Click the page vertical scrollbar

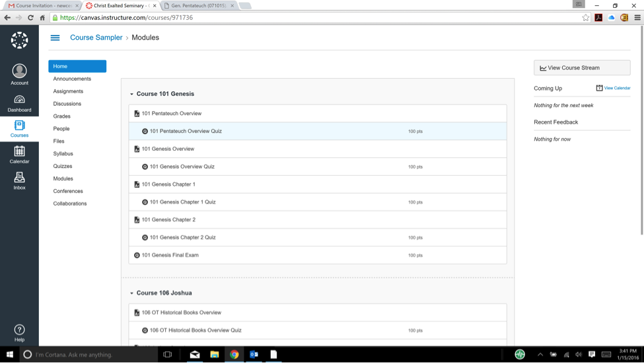tap(641, 132)
